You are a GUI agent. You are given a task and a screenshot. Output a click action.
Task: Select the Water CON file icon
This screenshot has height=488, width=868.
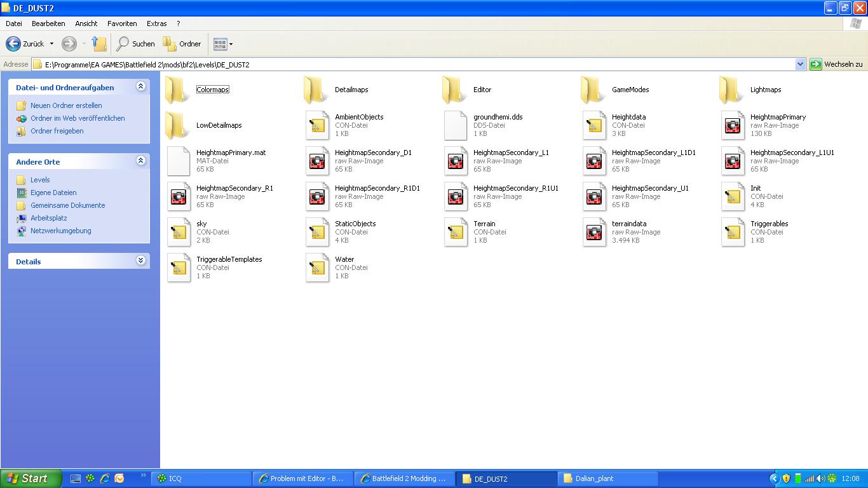coord(317,268)
